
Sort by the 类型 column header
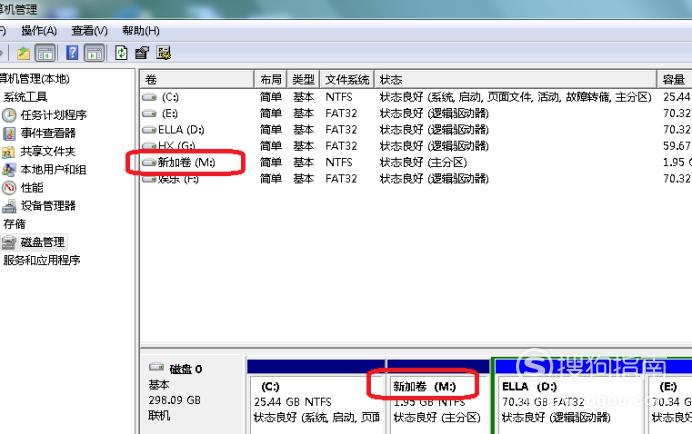[x=303, y=79]
